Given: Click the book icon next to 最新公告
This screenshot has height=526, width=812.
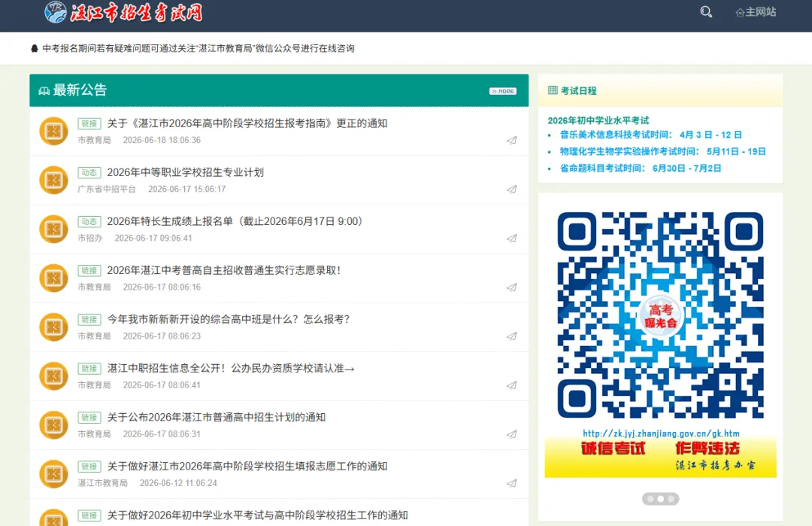Looking at the screenshot, I should click(x=44, y=91).
